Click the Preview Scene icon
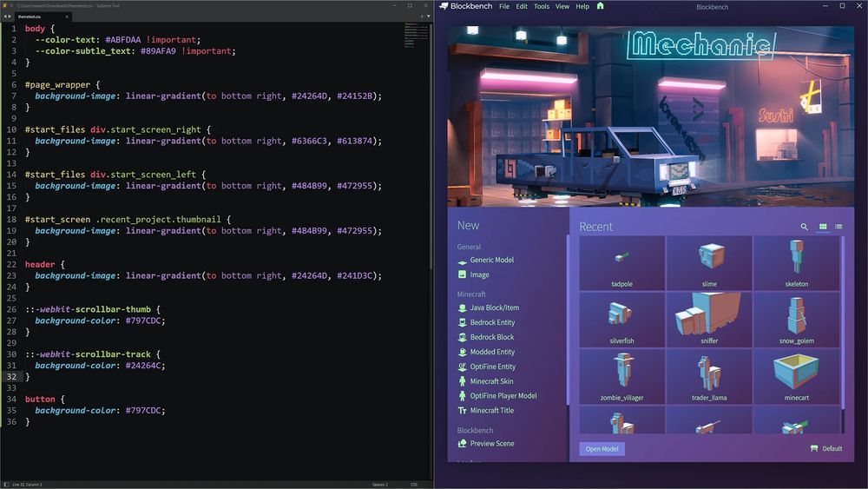 463,444
